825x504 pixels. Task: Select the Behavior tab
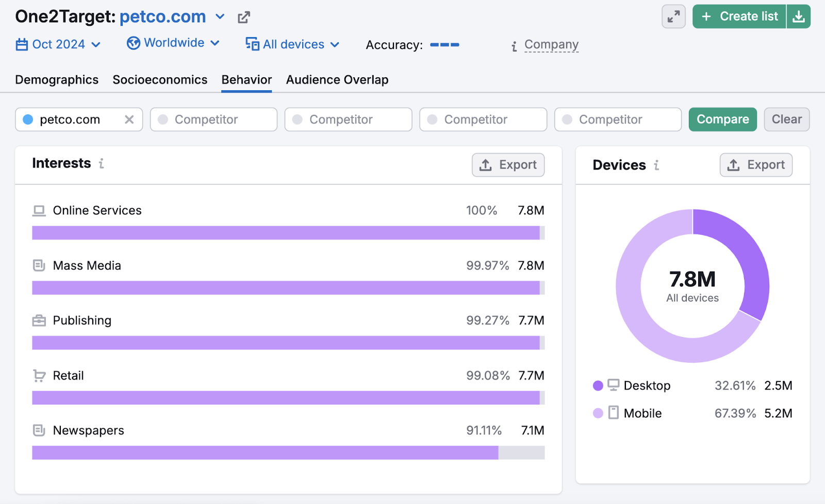pos(246,80)
